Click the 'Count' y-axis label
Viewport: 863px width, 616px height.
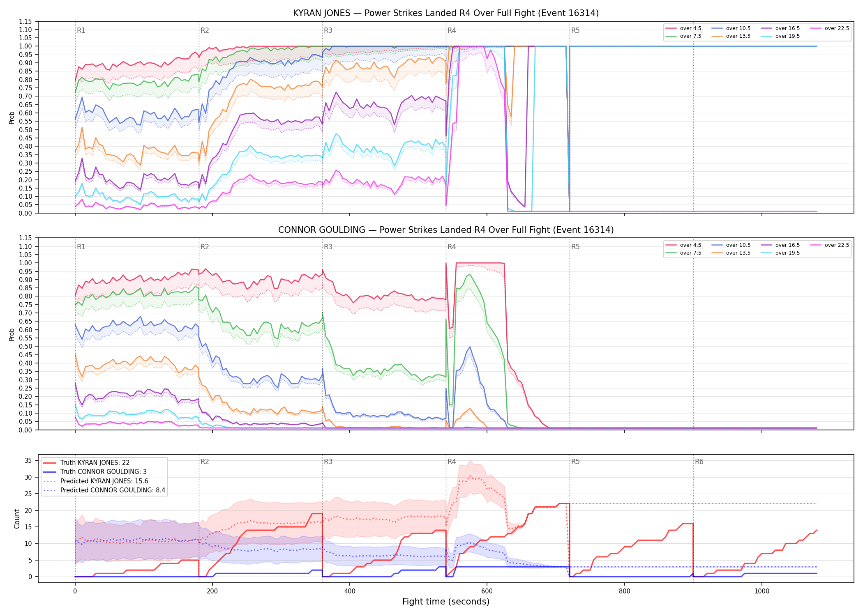click(17, 519)
